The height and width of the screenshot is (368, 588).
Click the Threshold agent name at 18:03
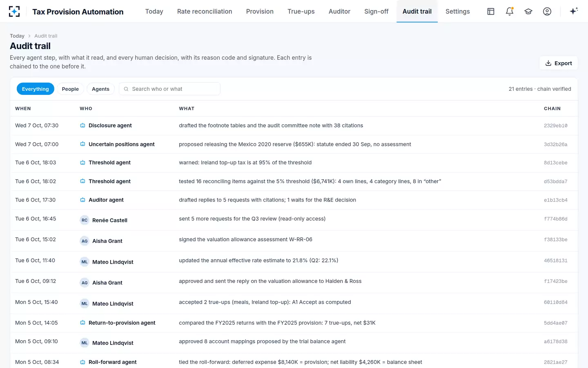tap(109, 163)
